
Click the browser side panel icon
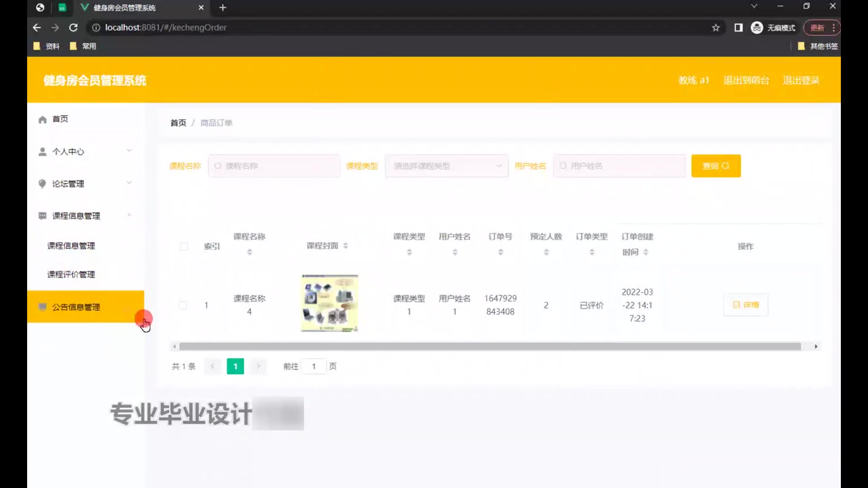(738, 28)
